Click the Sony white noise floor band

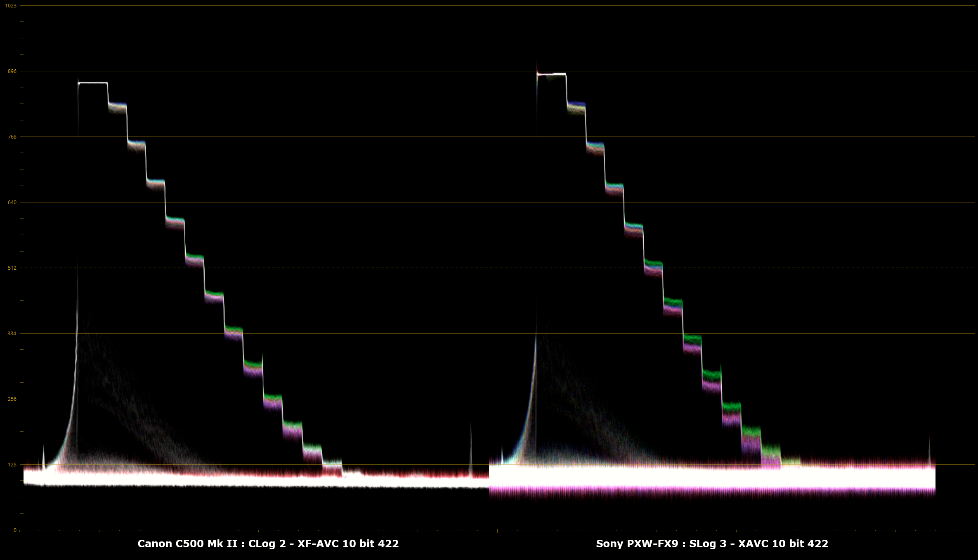(x=712, y=478)
